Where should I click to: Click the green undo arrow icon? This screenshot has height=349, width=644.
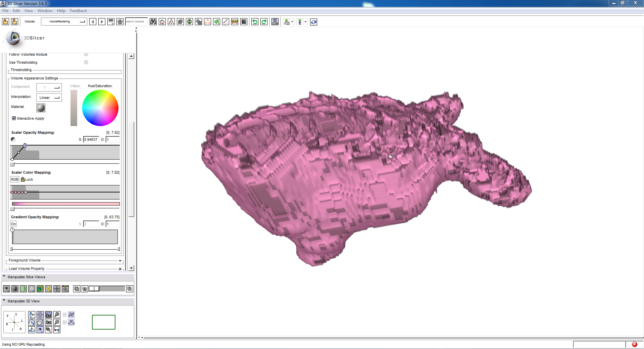(255, 22)
